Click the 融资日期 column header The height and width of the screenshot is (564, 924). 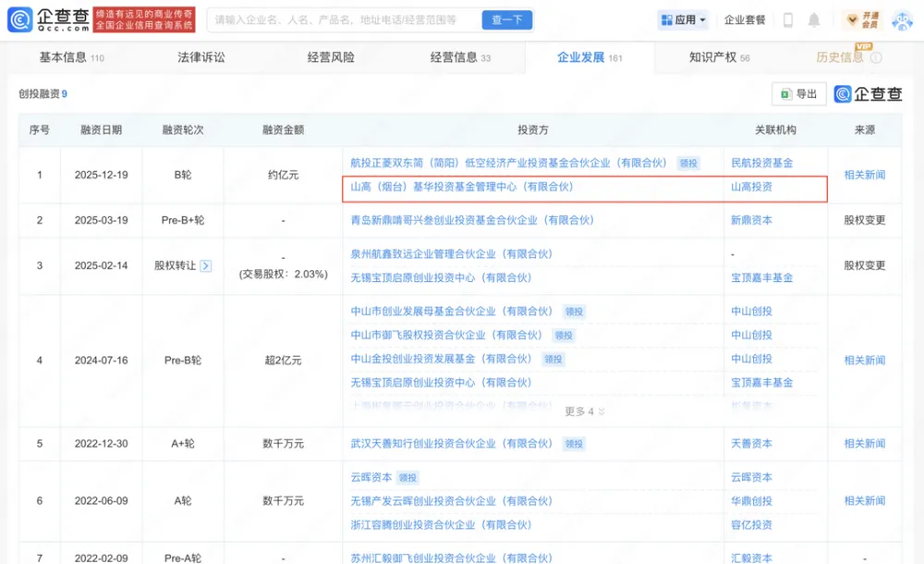[x=102, y=129]
